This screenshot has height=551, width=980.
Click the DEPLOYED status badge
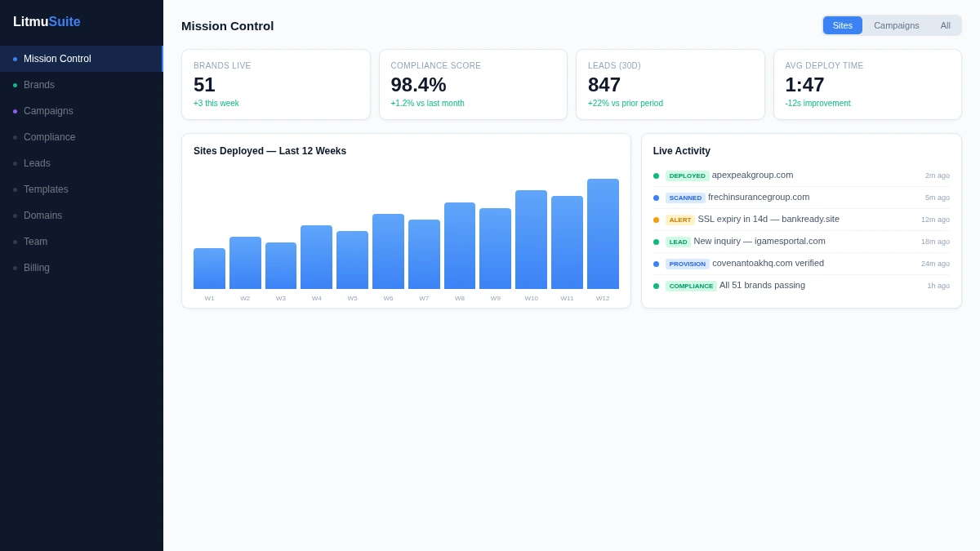tap(687, 176)
